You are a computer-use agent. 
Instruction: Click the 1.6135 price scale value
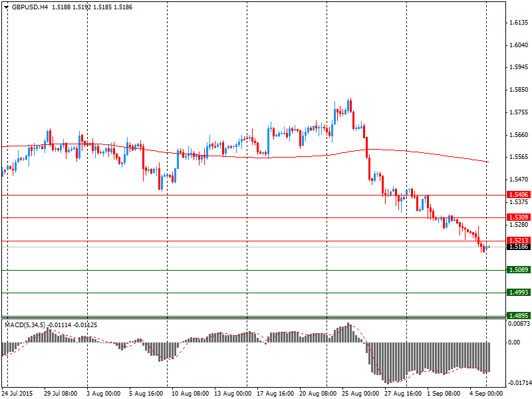click(519, 23)
